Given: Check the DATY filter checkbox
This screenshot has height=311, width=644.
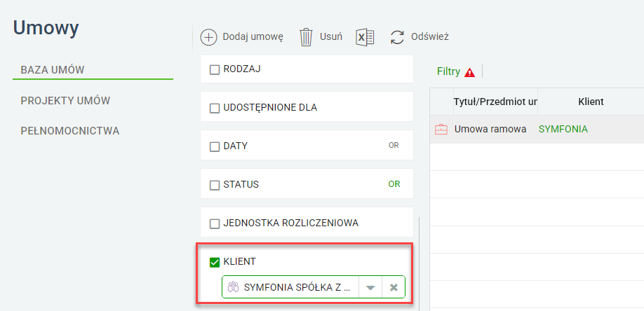Looking at the screenshot, I should point(215,147).
